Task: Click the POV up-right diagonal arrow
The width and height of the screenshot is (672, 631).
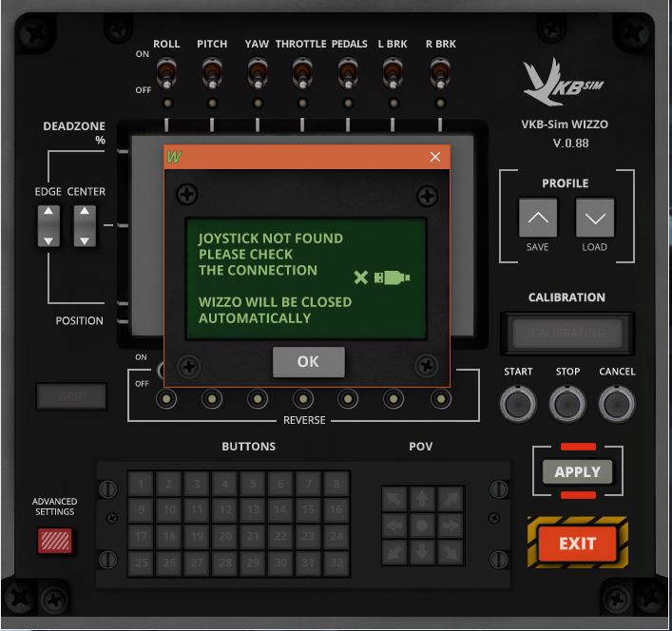Action: [x=450, y=499]
